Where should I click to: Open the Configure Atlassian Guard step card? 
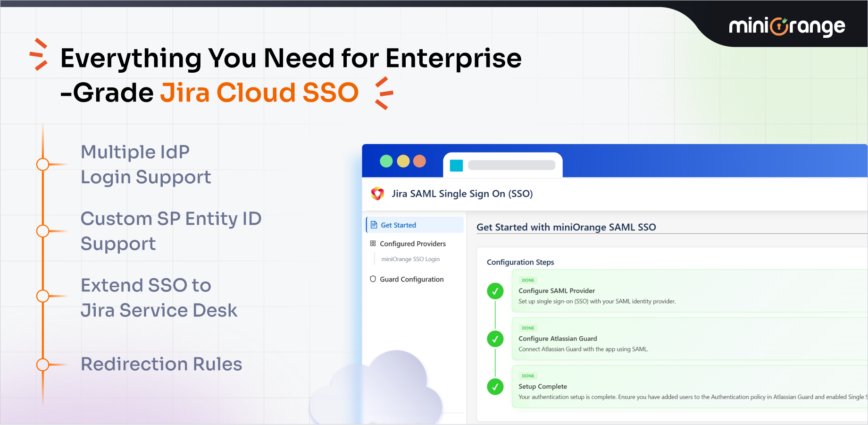pyautogui.click(x=690, y=339)
